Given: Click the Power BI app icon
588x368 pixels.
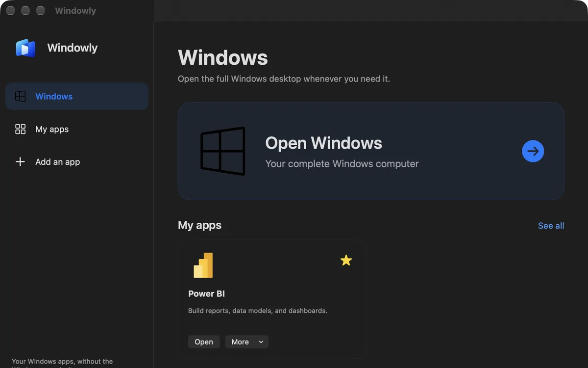Looking at the screenshot, I should [x=203, y=265].
